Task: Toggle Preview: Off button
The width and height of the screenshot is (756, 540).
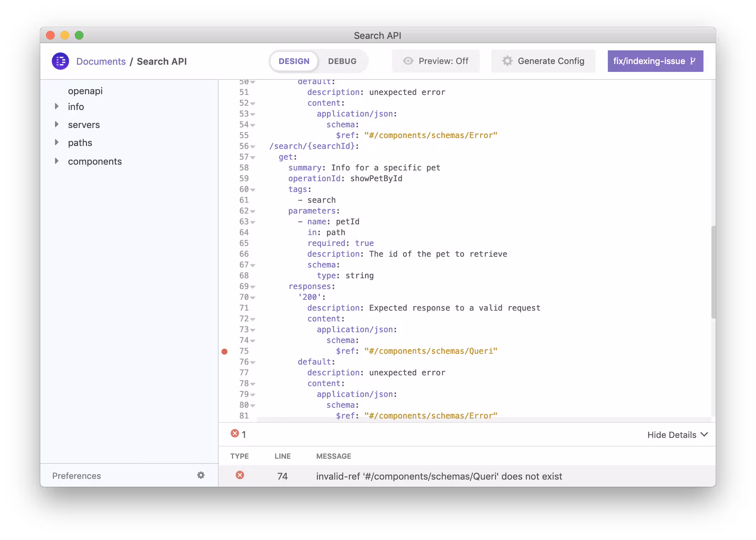Action: [x=436, y=61]
